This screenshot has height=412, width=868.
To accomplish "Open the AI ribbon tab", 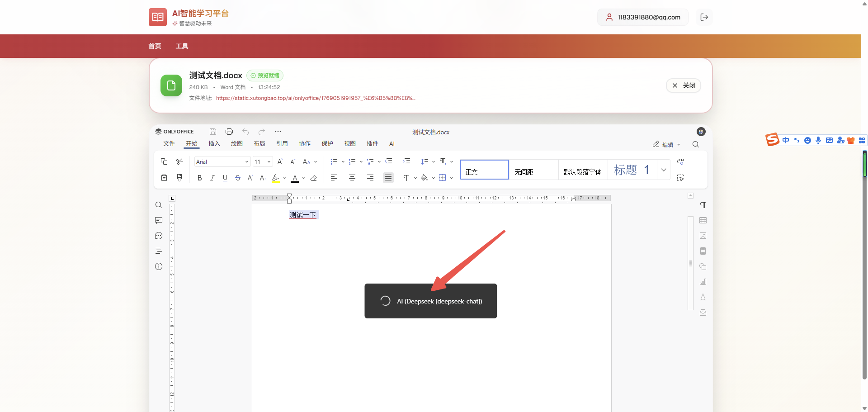I will [x=392, y=143].
